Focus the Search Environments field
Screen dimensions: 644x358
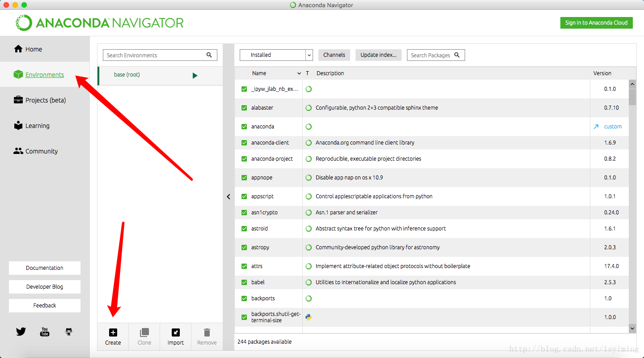[x=160, y=55]
